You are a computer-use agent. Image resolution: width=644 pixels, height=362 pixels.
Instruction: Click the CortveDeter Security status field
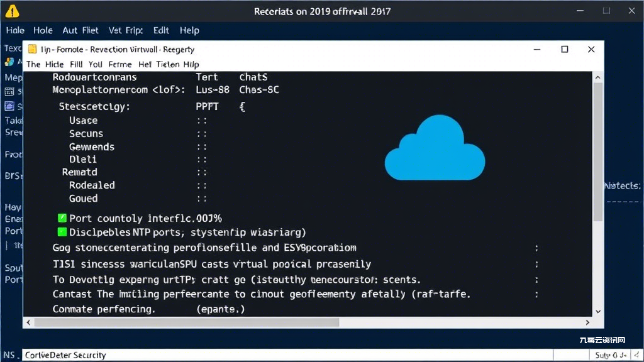(287, 355)
